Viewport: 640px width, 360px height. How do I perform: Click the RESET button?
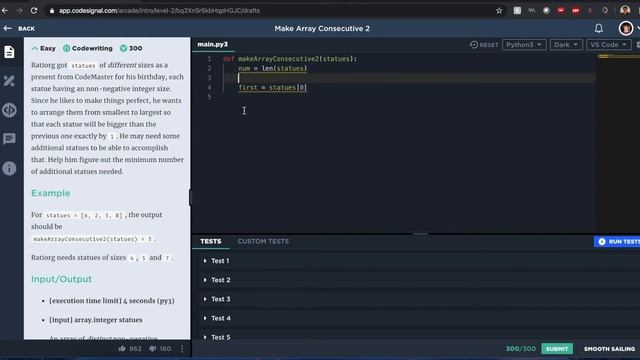(484, 44)
